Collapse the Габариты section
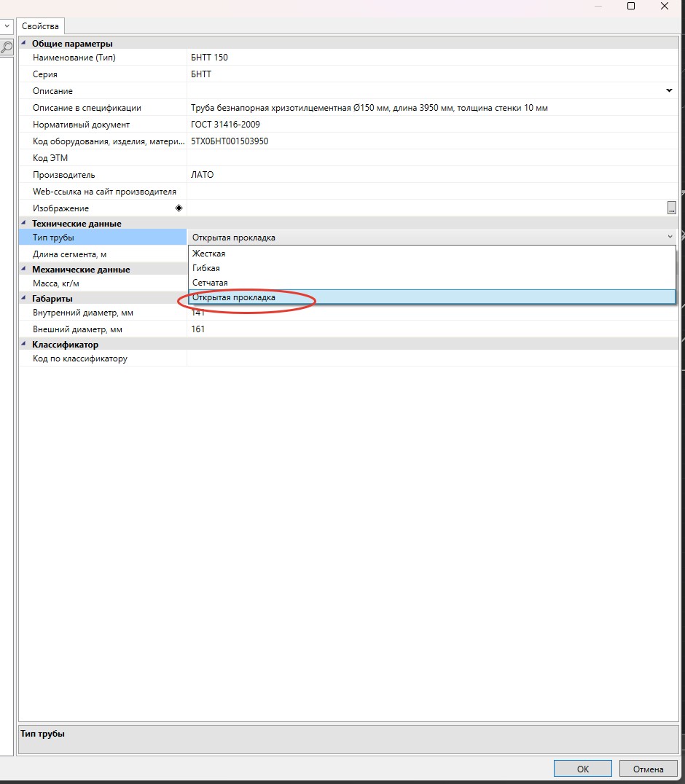The width and height of the screenshot is (685, 784). [x=24, y=299]
